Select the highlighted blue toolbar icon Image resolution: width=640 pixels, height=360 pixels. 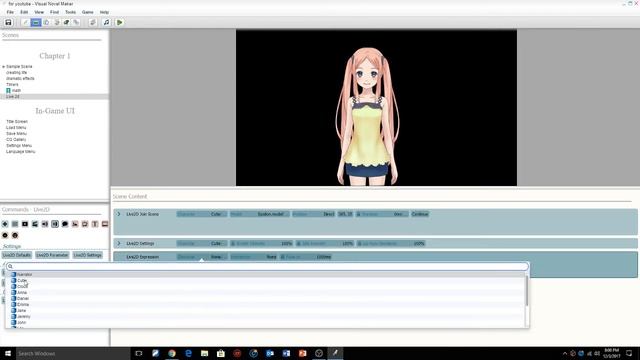tap(36, 22)
